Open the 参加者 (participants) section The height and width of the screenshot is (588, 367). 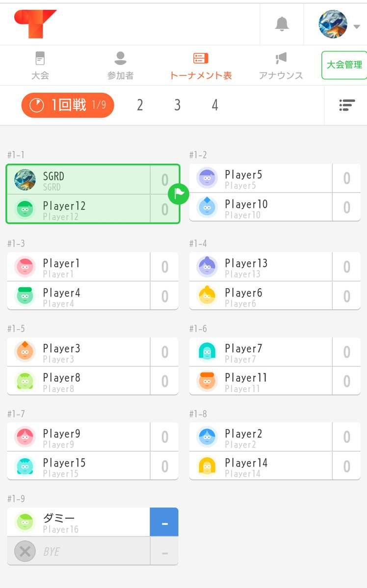[119, 64]
